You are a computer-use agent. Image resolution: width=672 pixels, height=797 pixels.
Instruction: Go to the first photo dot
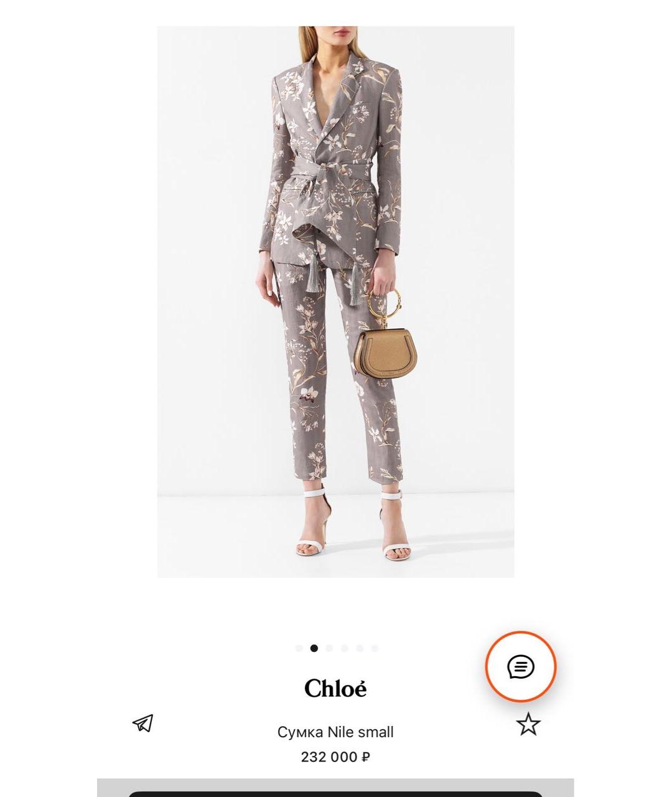299,648
